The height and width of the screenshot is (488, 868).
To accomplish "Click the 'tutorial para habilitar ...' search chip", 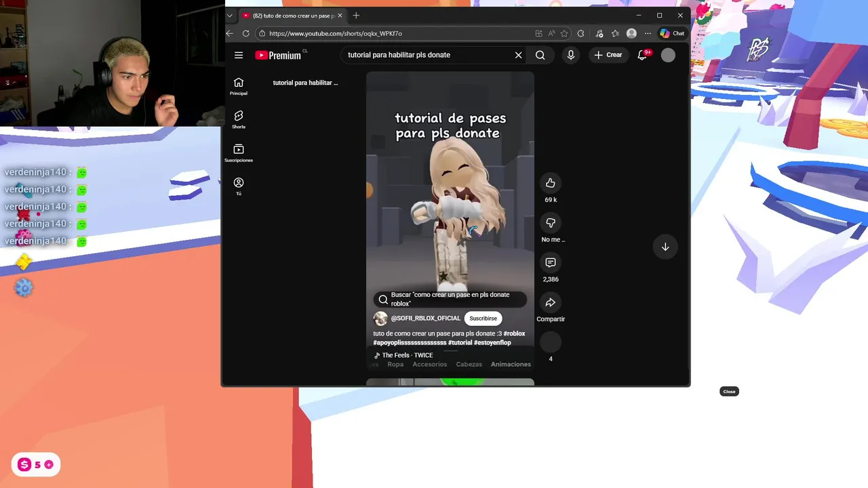I will tap(305, 83).
